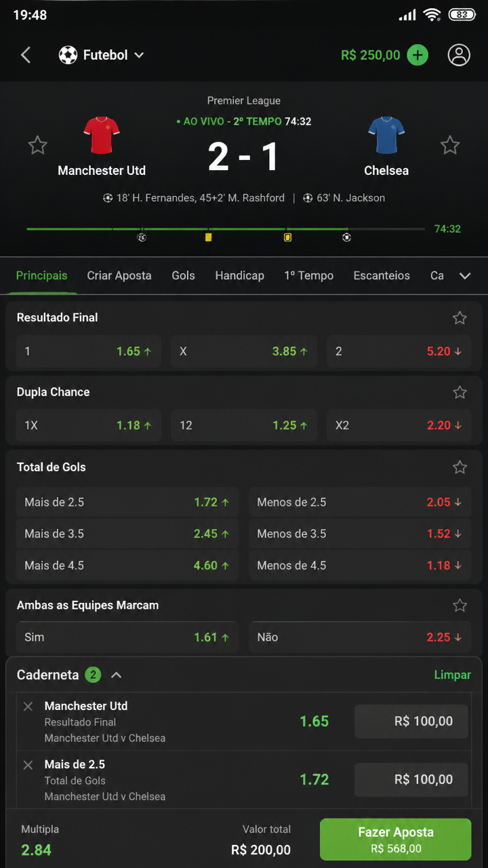
Task: Tap the Premier League label
Action: click(244, 100)
